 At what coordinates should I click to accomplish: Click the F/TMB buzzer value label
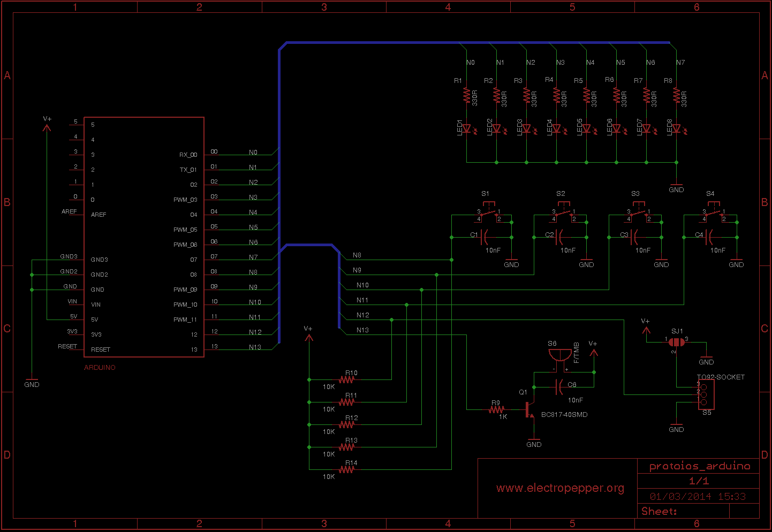click(577, 353)
